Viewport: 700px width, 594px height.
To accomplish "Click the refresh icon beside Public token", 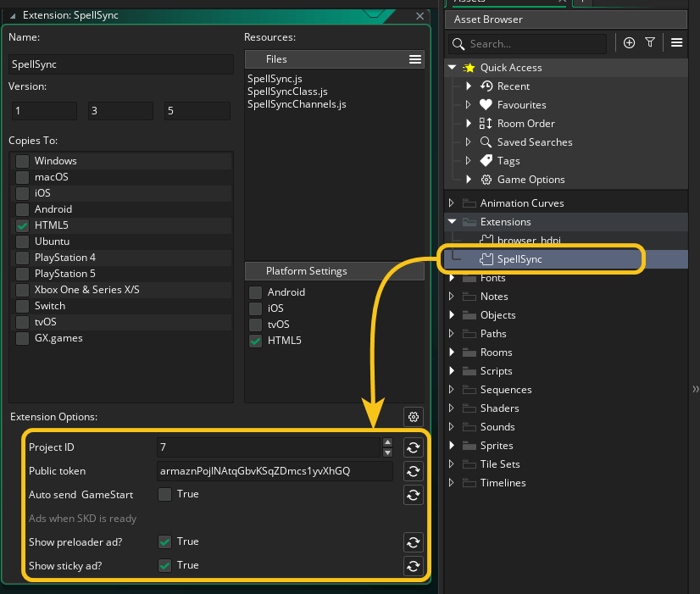I will pyautogui.click(x=413, y=471).
